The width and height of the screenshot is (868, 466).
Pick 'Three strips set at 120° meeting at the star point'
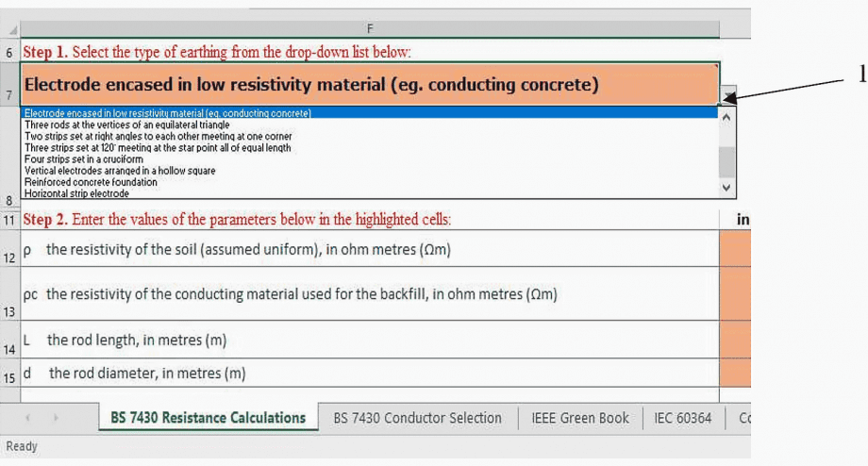[x=370, y=148]
